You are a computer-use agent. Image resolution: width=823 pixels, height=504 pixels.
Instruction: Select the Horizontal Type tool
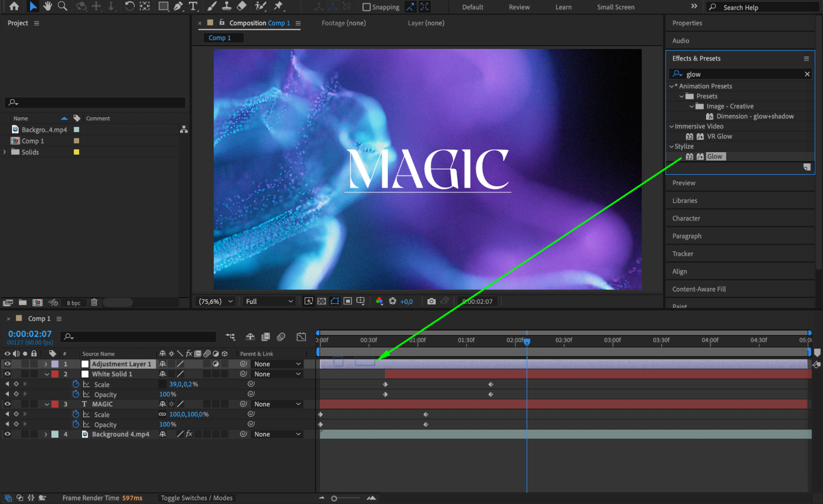point(193,6)
